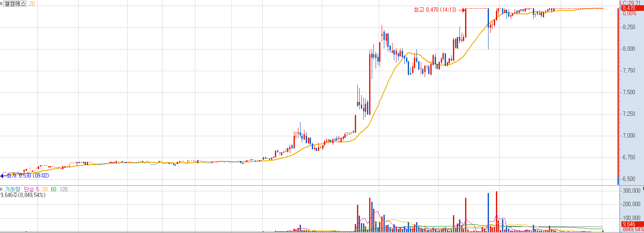The height and width of the screenshot is (233, 644).
Task: Click the 거래량 volume indicator label
Action: (x=13, y=190)
